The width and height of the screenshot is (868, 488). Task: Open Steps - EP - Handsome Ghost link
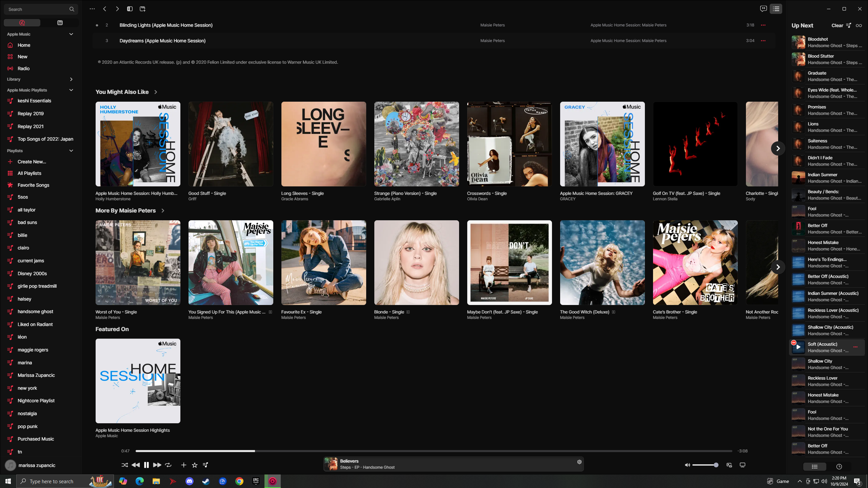[x=367, y=467]
